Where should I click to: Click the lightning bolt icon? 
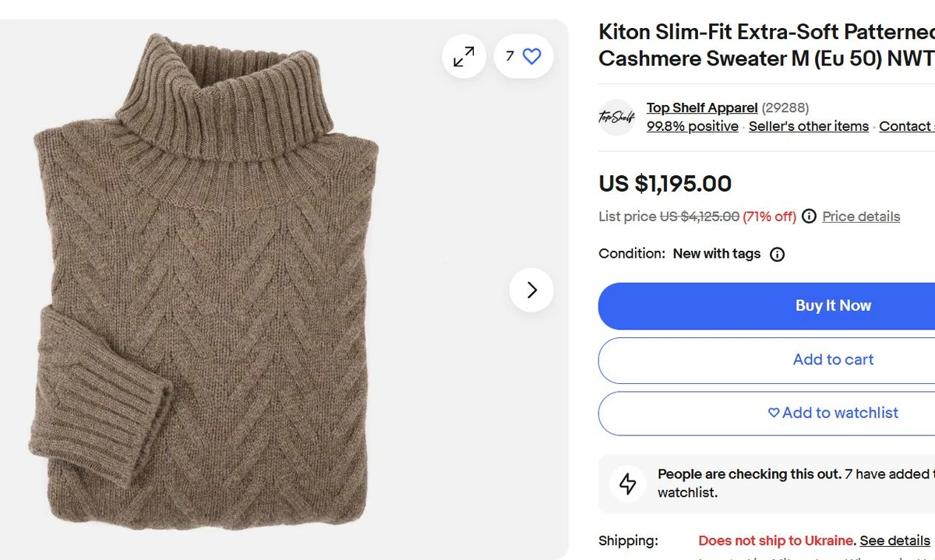(x=627, y=483)
